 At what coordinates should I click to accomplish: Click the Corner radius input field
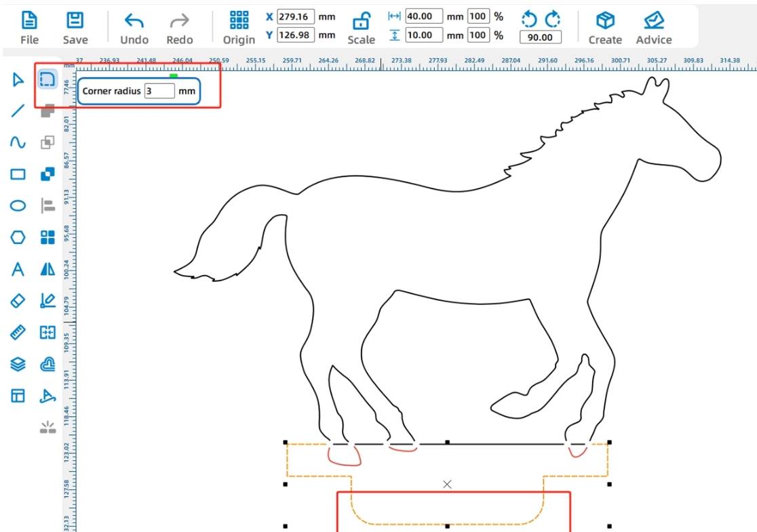tap(160, 91)
